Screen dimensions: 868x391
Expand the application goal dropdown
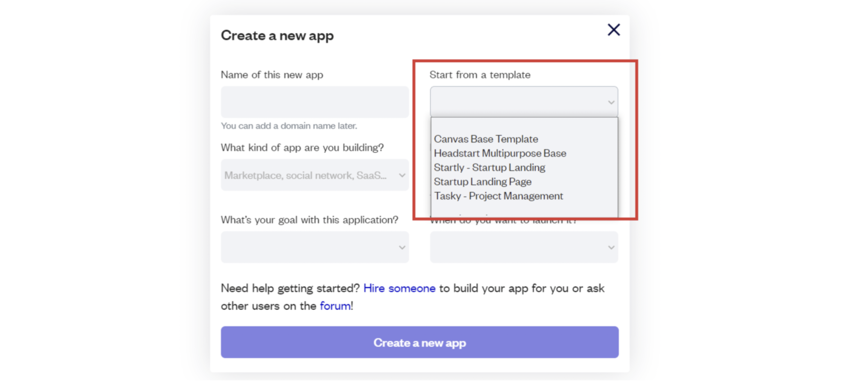(x=308, y=247)
